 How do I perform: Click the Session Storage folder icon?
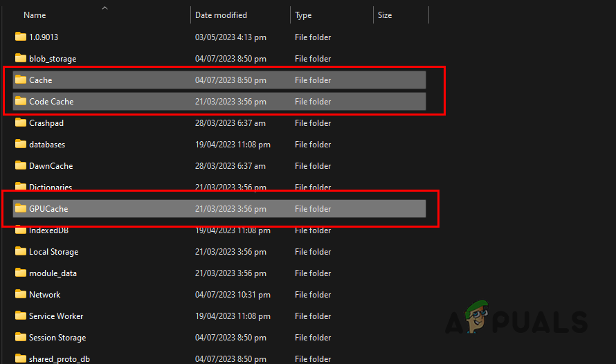click(x=21, y=337)
